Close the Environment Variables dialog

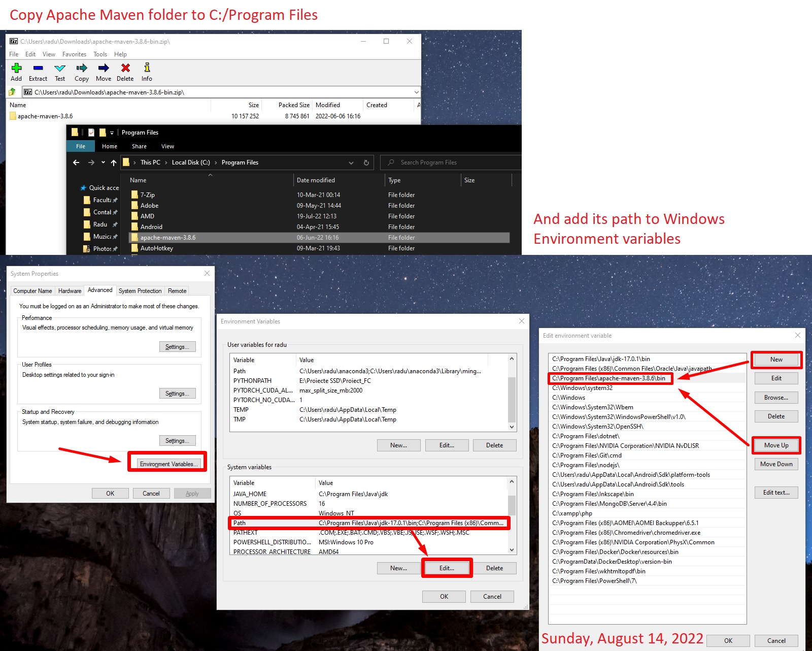pyautogui.click(x=522, y=321)
